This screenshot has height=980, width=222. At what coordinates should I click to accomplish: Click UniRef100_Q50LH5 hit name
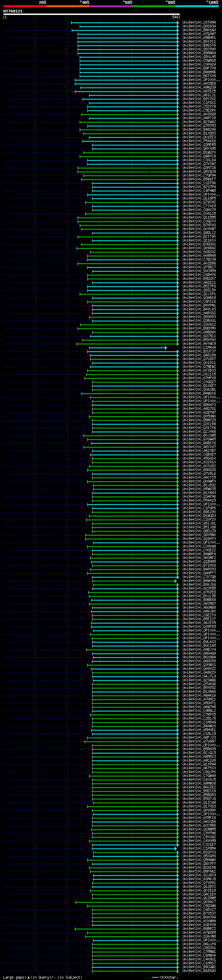[x=199, y=57]
